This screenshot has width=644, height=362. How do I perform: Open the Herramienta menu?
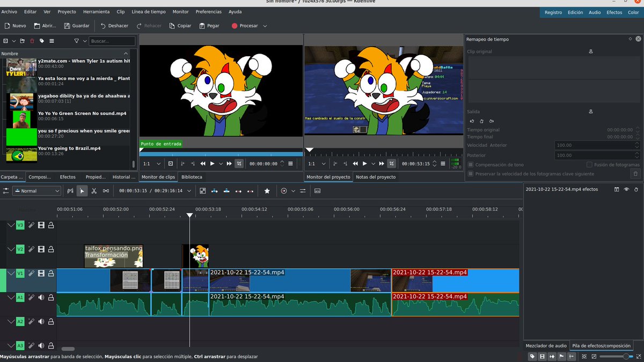97,11
